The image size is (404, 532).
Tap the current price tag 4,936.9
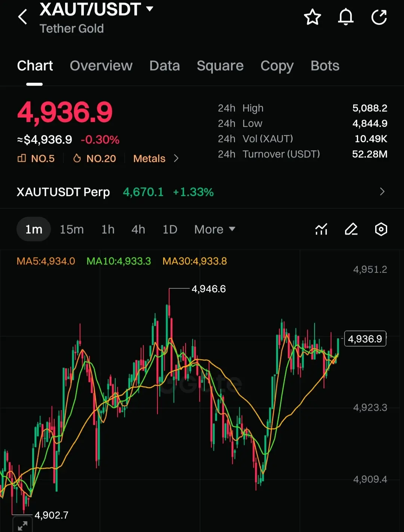tap(365, 339)
